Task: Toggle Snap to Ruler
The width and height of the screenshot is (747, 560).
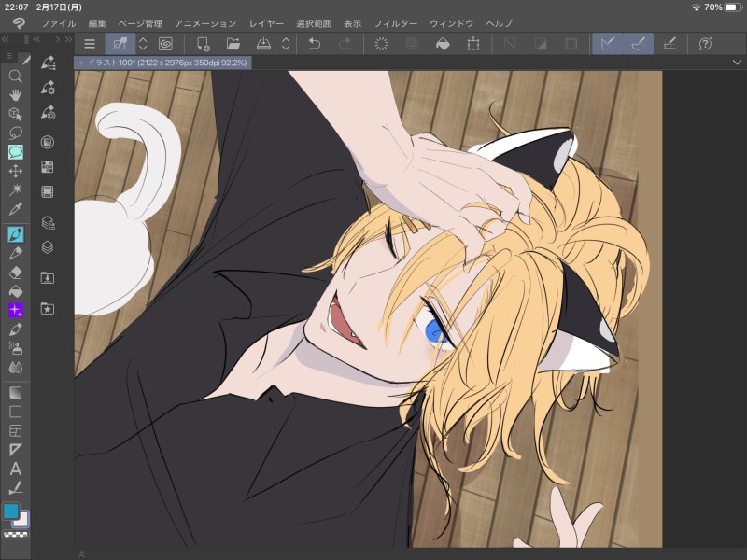Action: (608, 44)
